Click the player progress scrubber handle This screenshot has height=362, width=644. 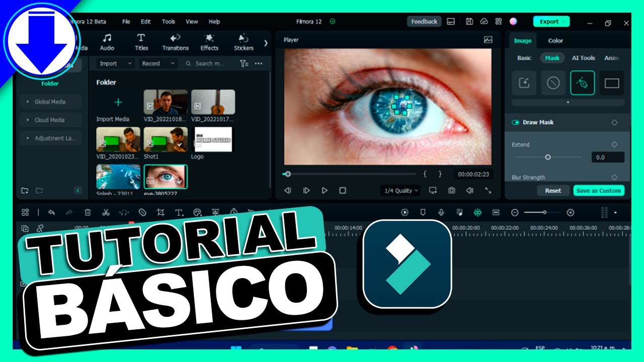coord(288,174)
